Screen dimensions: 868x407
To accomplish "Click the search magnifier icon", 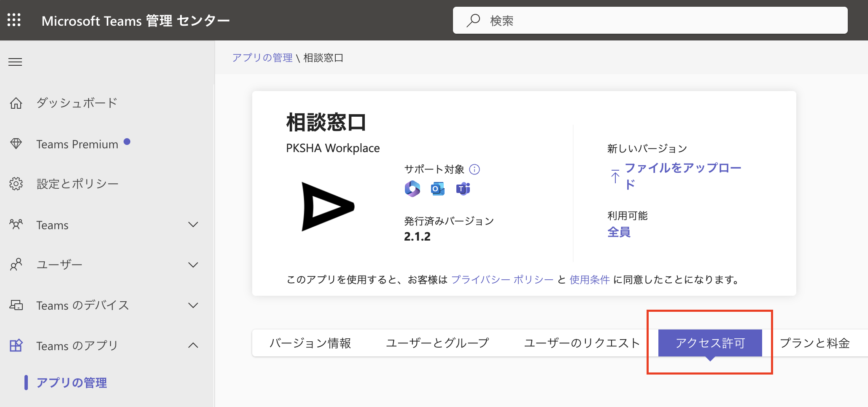I will tap(473, 20).
